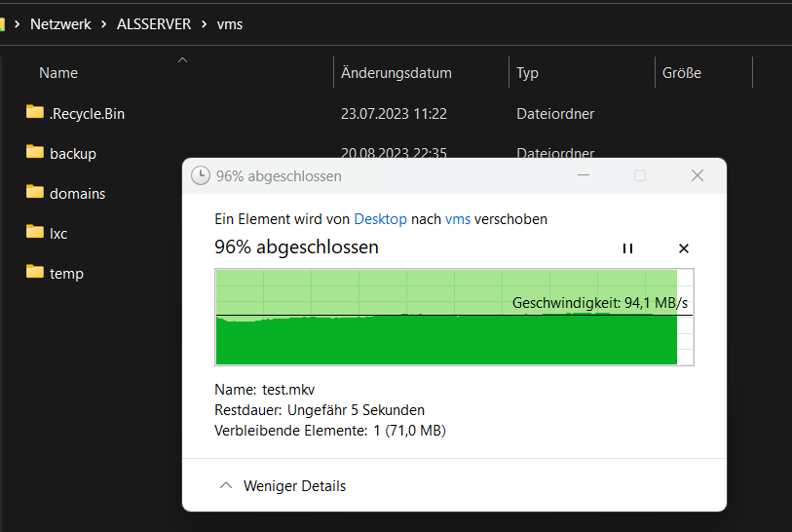
Task: Select the .Recycle.Bin folder icon
Action: coord(35,112)
